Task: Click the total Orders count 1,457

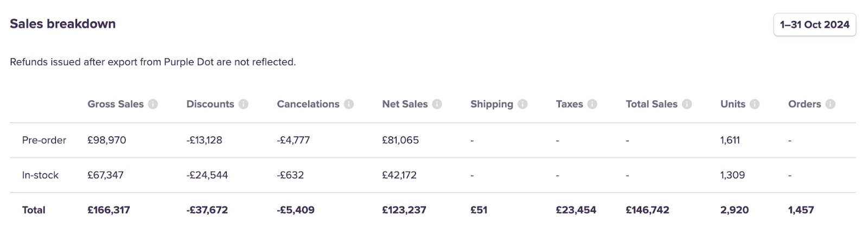Action: pyautogui.click(x=801, y=210)
